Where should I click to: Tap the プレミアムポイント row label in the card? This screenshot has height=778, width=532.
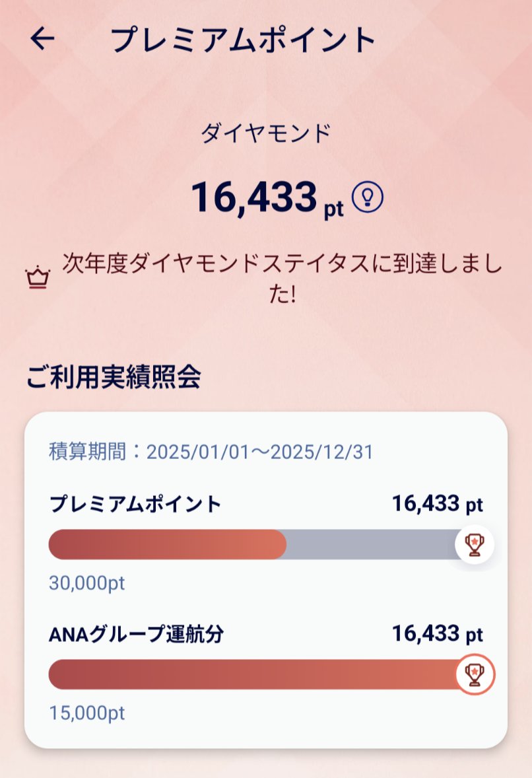(x=135, y=504)
